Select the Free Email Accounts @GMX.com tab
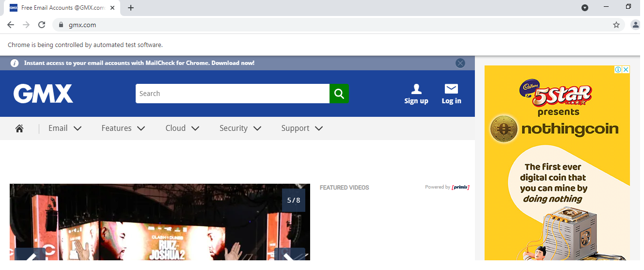Image resolution: width=644 pixels, height=270 pixels. (63, 8)
